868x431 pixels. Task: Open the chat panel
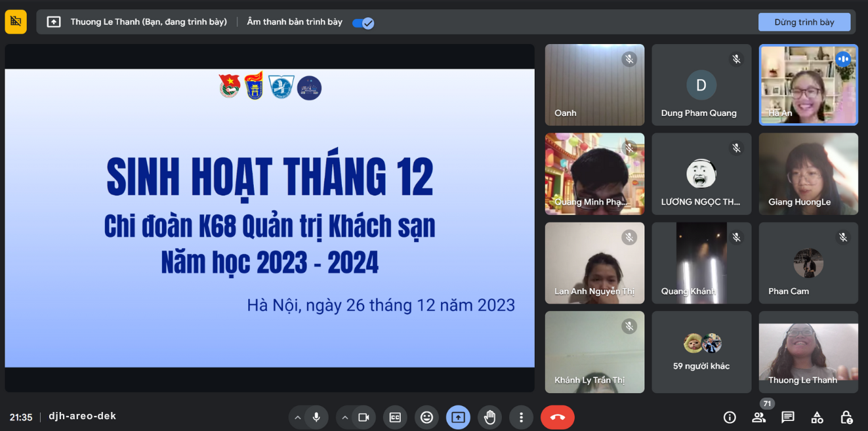(788, 417)
